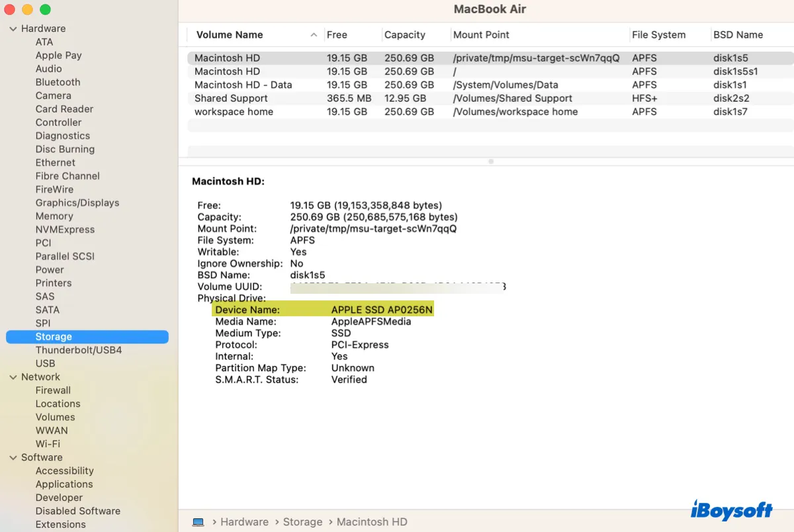Select Volumes under Network
The height and width of the screenshot is (532, 794).
tap(56, 417)
